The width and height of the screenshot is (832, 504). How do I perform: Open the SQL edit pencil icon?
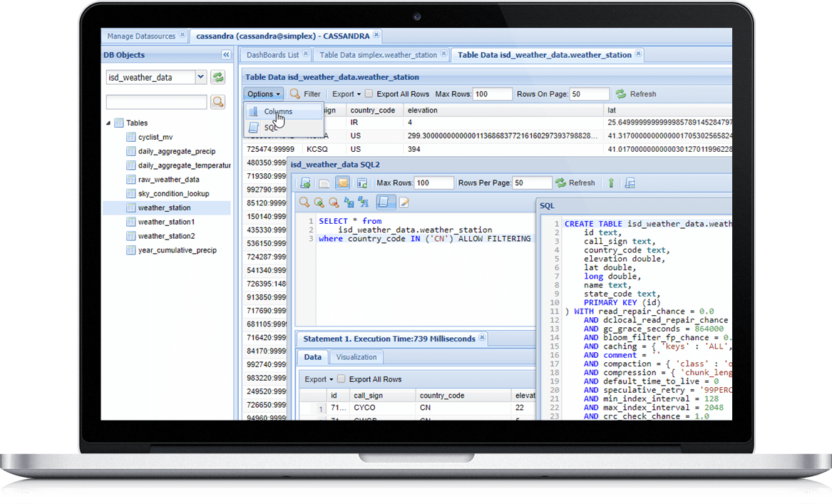point(403,202)
